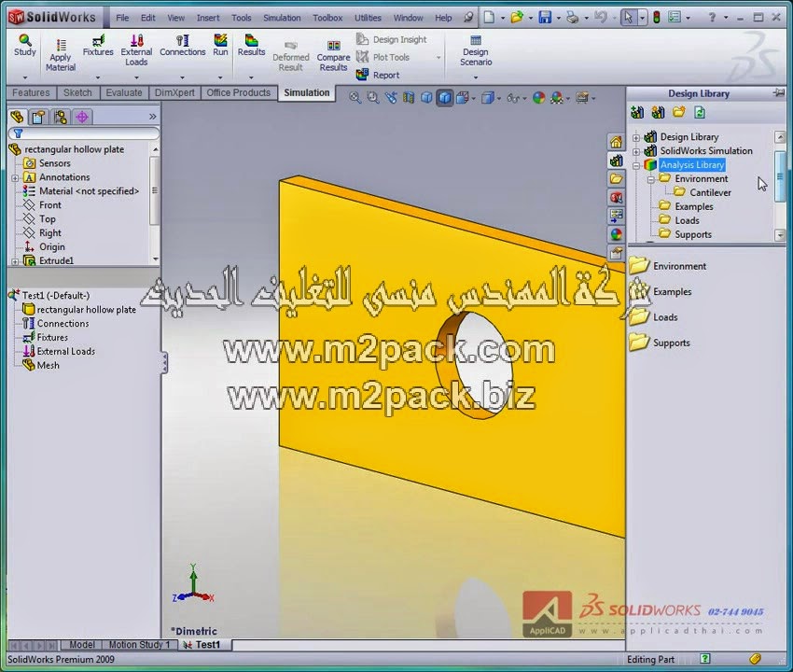The width and height of the screenshot is (793, 672).
Task: Open the Results tool
Action: click(251, 45)
